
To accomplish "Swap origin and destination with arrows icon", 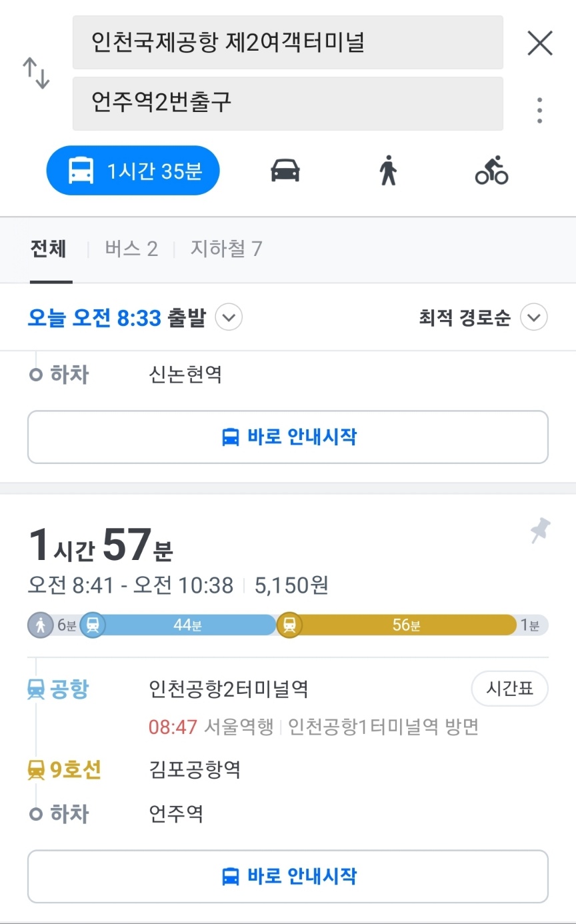I will [x=37, y=73].
